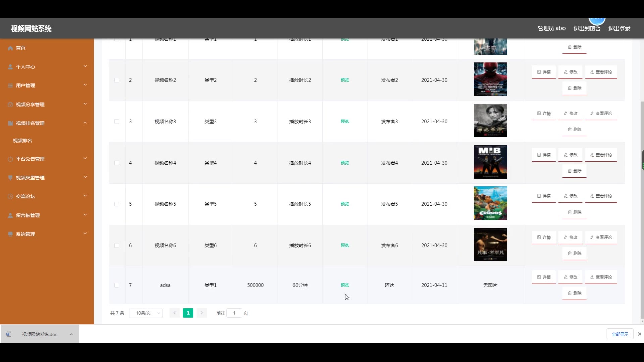Open the 视频排名 submenu item

[x=22, y=141]
